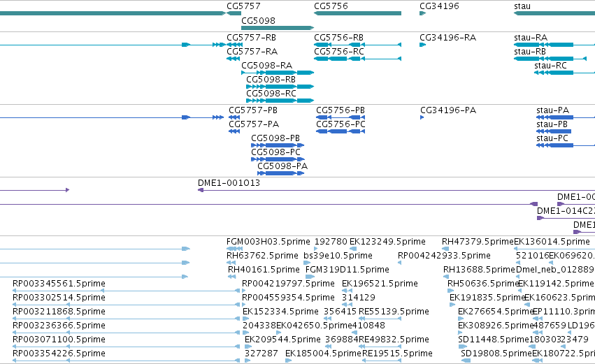Select the CG5756 gene label
The width and height of the screenshot is (595, 364).
(x=331, y=6)
